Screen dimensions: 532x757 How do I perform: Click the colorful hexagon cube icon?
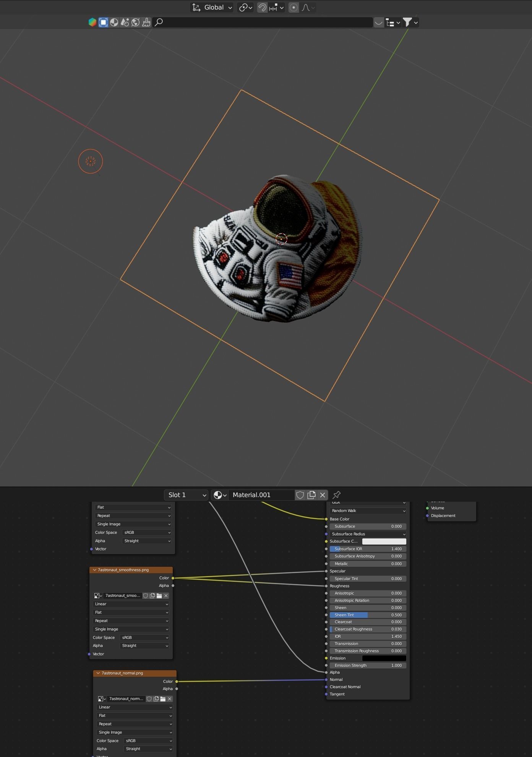92,22
